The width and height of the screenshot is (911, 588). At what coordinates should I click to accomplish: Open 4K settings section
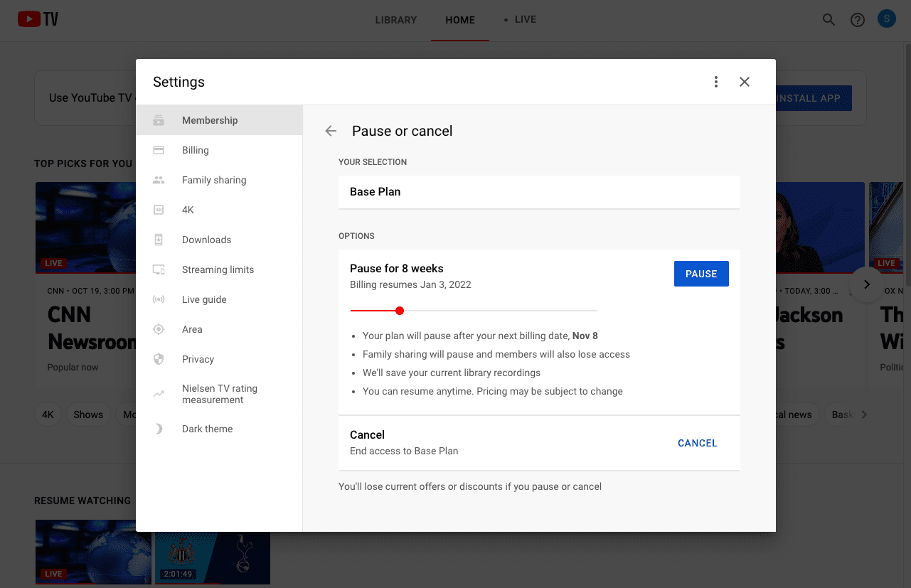219,210
